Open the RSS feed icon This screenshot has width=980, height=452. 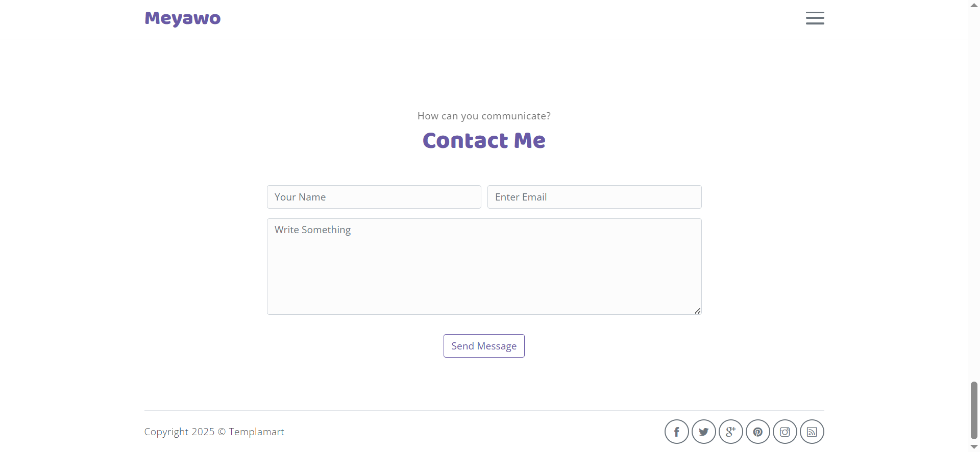pos(812,432)
